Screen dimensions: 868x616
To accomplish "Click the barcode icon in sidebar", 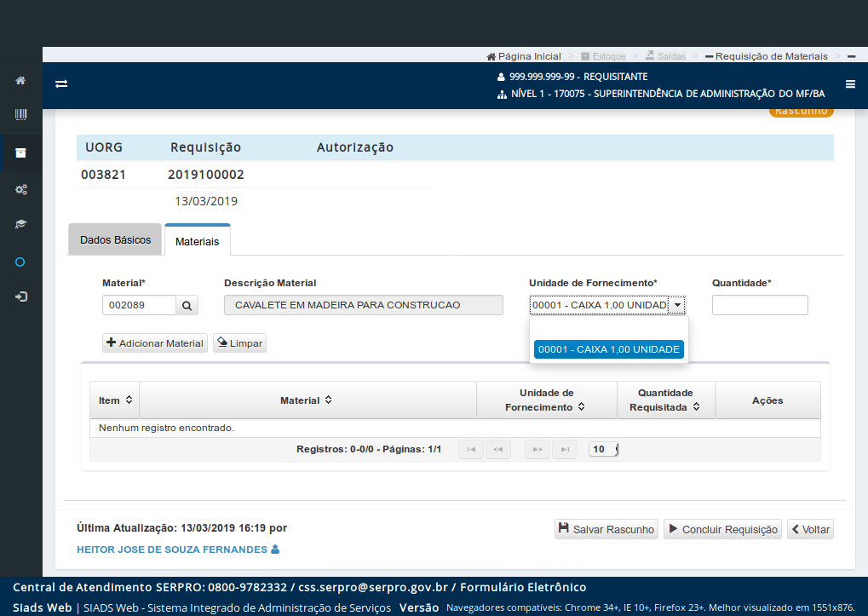I will [x=20, y=114].
